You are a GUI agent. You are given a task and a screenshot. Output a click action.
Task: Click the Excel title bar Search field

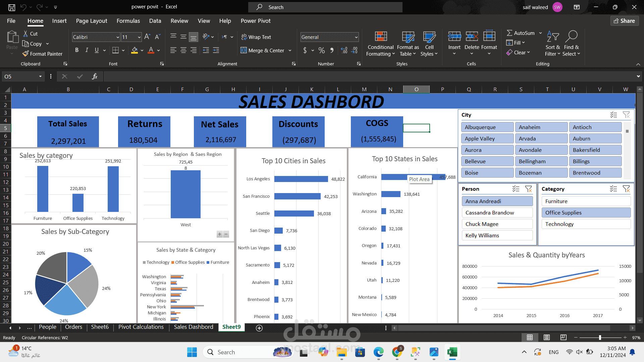tap(325, 7)
